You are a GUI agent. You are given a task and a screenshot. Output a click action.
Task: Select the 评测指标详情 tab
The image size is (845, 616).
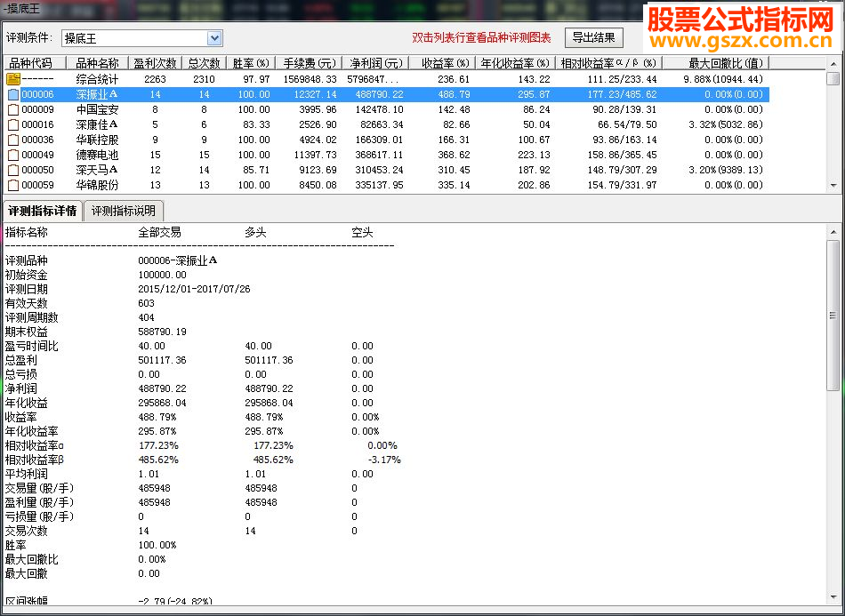point(43,211)
